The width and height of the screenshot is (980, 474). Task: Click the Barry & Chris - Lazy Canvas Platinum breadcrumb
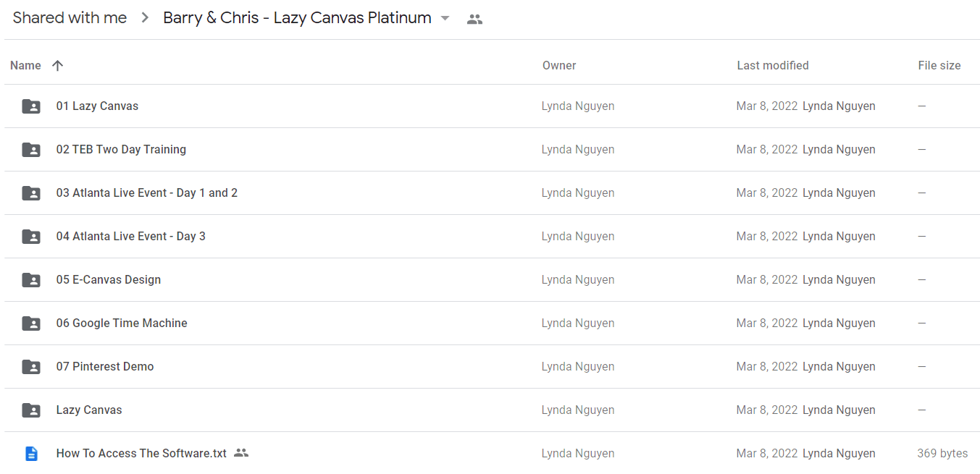[297, 18]
